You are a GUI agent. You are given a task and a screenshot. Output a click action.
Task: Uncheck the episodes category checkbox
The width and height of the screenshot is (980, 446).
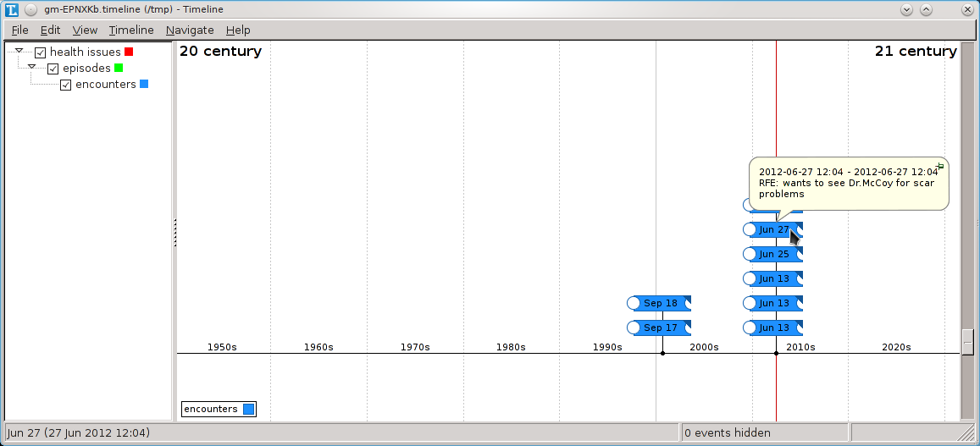[x=53, y=69]
